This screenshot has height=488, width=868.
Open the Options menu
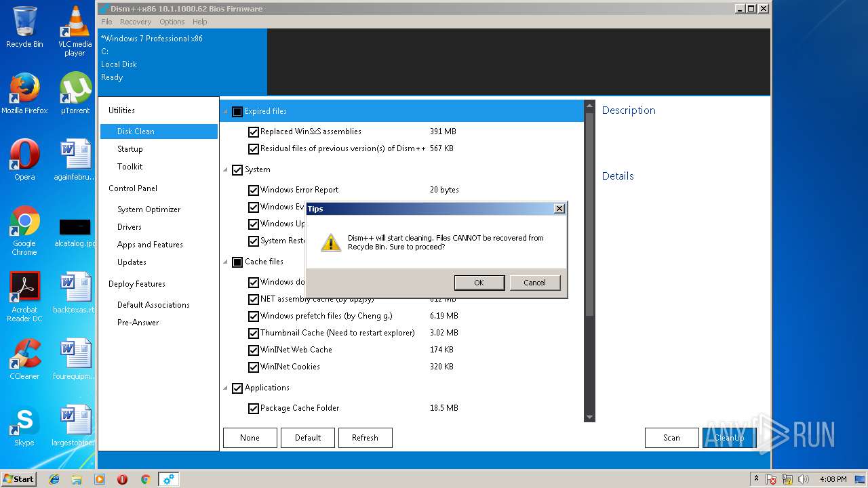(x=172, y=22)
